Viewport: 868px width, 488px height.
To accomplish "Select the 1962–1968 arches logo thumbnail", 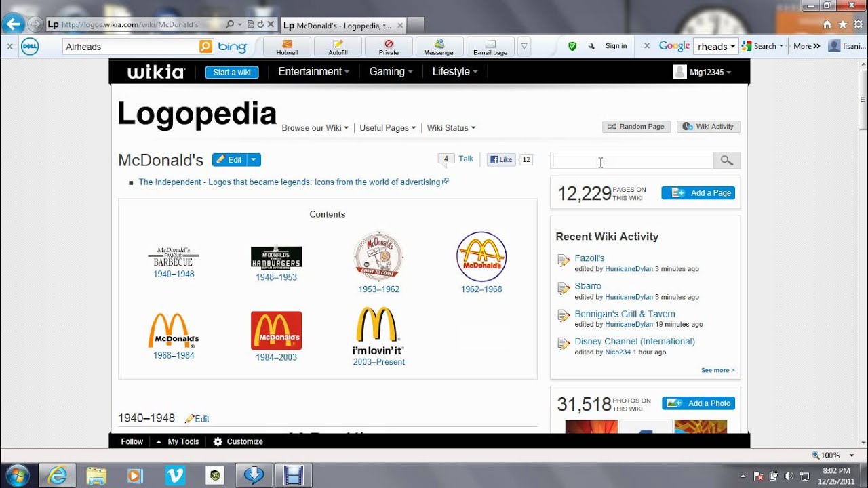I will tap(481, 257).
